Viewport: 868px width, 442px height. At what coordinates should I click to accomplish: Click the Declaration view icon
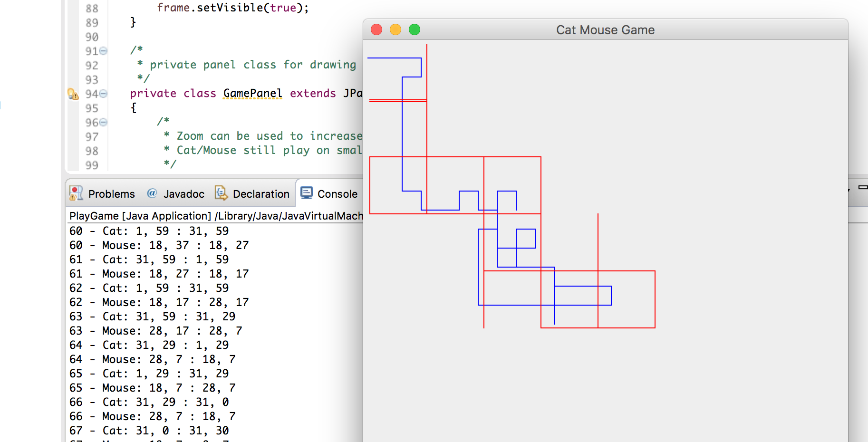click(x=221, y=193)
